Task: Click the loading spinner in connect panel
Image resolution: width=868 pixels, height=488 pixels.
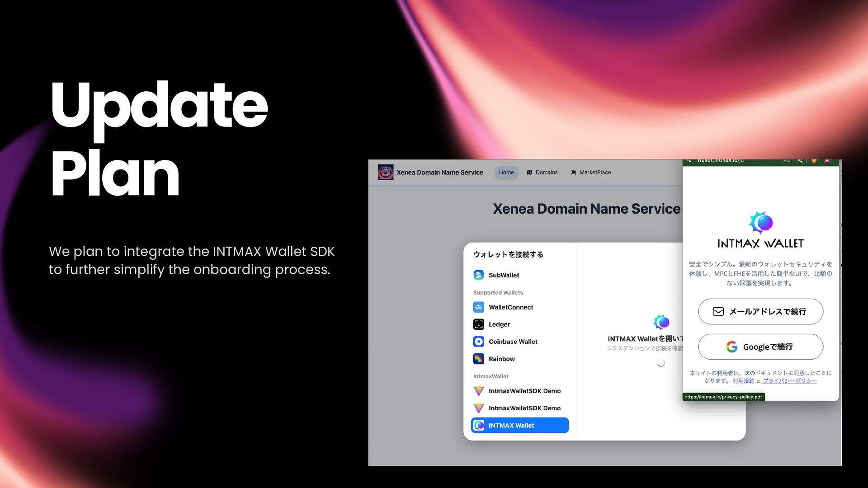Action: point(660,363)
